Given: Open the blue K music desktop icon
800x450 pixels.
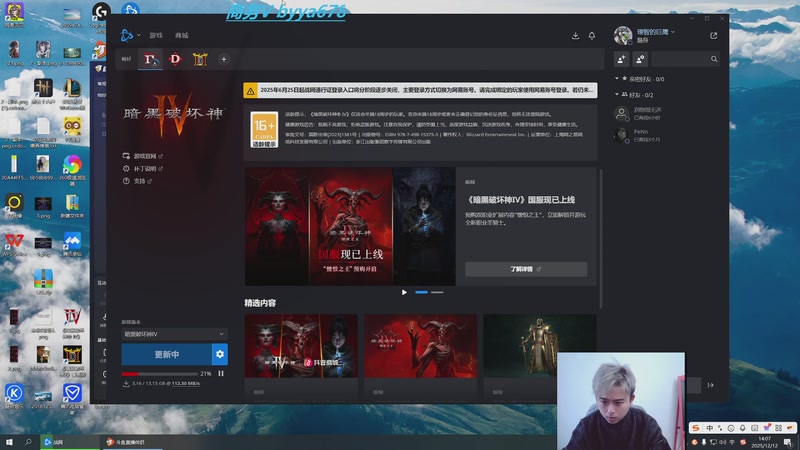Looking at the screenshot, I should [14, 397].
